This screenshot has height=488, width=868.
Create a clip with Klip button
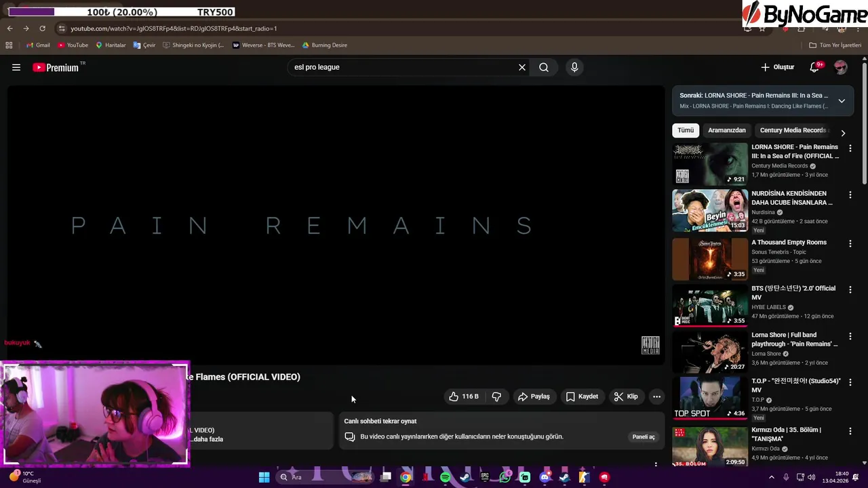626,396
